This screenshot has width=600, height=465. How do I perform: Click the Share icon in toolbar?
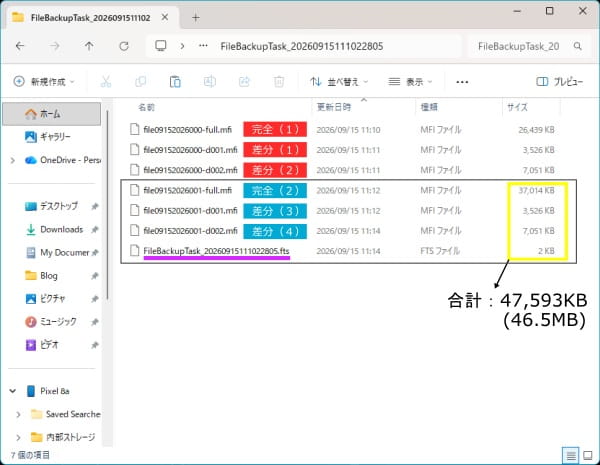(244, 82)
